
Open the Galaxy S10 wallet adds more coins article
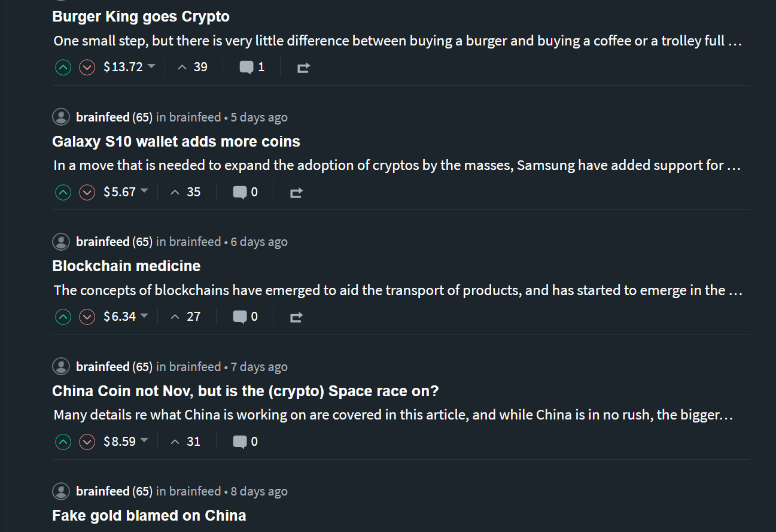coord(176,142)
